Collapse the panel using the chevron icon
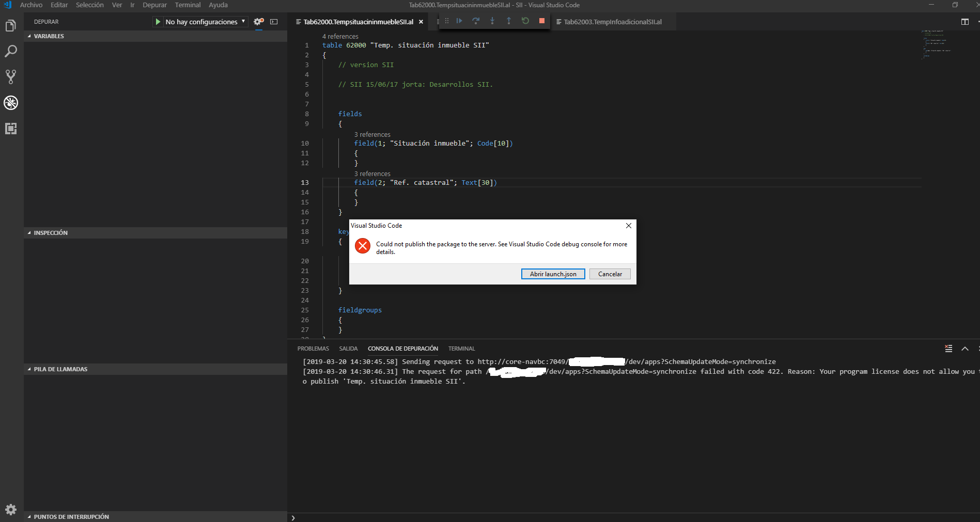This screenshot has height=522, width=980. coord(965,349)
